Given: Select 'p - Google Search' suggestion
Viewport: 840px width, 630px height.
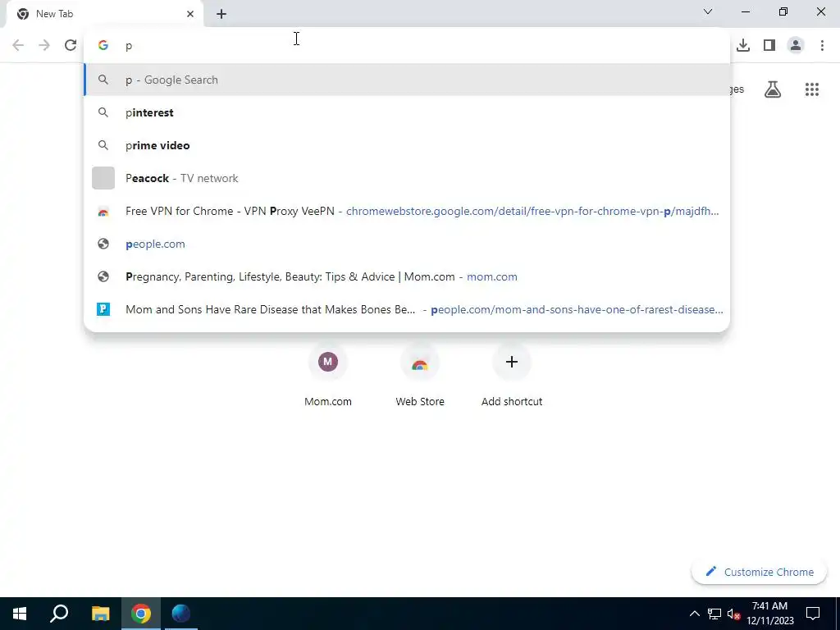Looking at the screenshot, I should (x=407, y=80).
